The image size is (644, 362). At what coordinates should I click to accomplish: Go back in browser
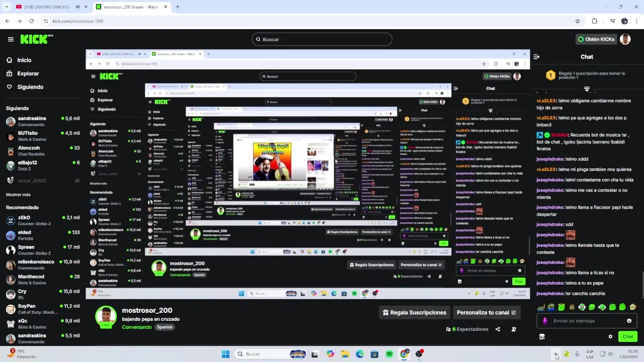point(7,21)
